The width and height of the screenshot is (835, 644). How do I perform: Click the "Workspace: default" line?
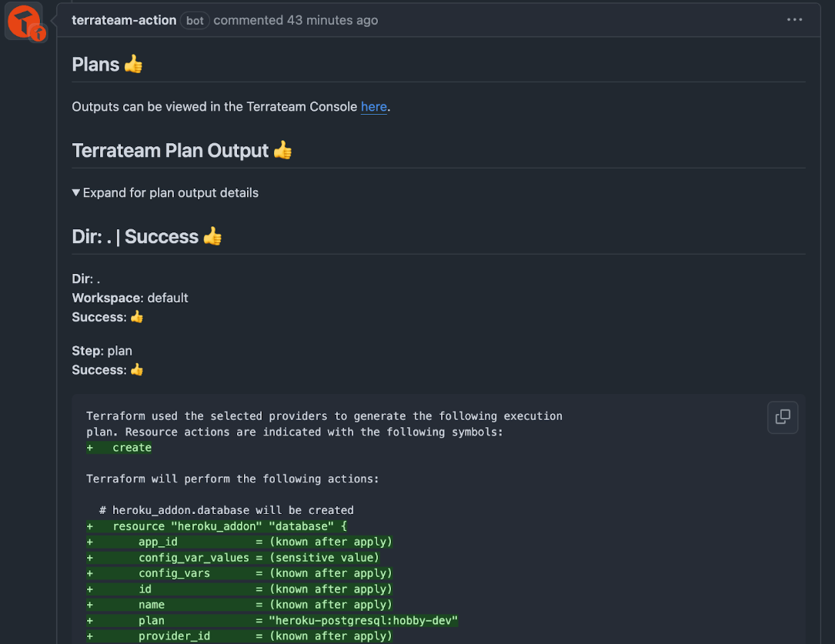pyautogui.click(x=130, y=298)
